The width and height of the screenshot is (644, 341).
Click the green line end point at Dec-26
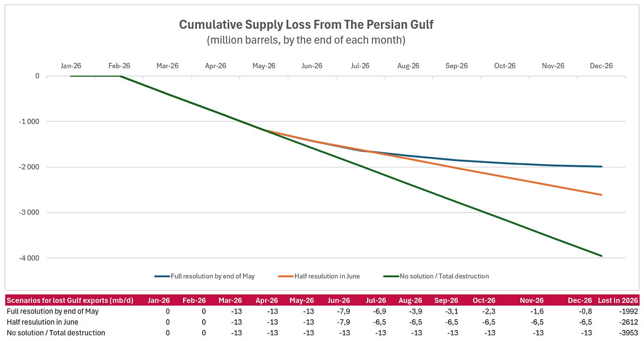(x=602, y=256)
